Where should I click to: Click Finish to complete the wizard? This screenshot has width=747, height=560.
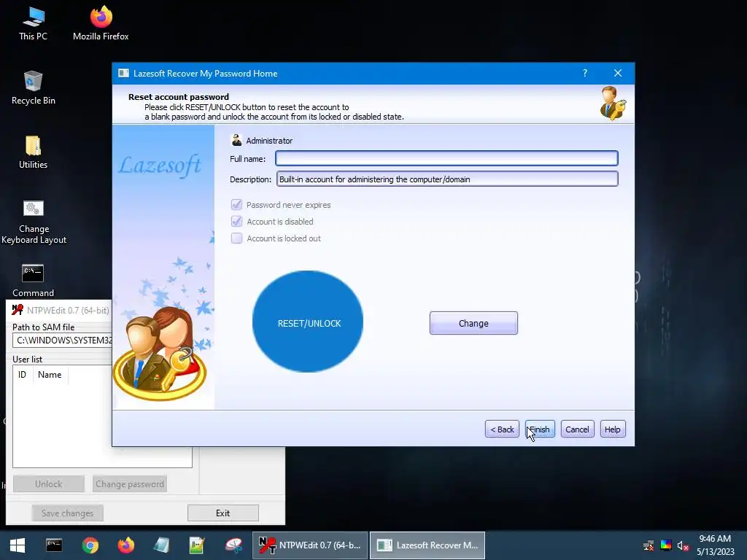[540, 429]
